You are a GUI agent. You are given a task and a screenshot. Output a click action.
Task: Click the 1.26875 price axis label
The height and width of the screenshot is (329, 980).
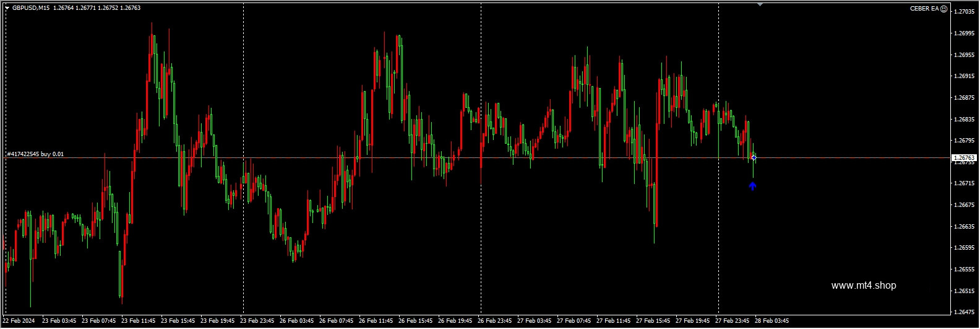[964, 98]
